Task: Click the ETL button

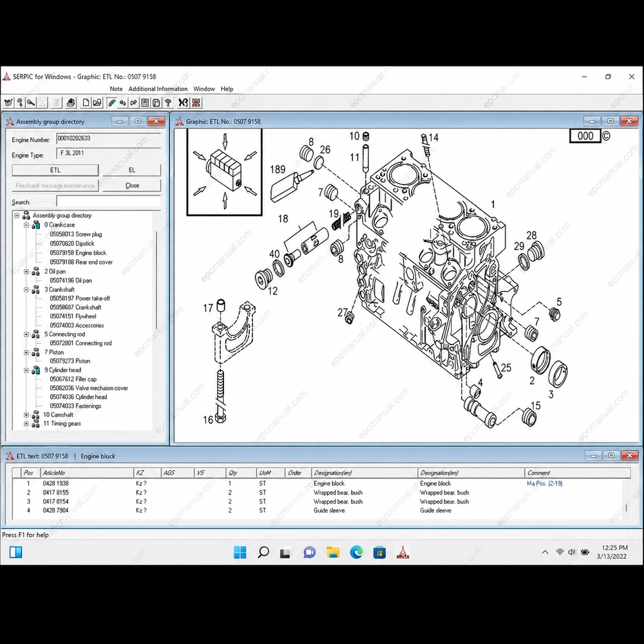Action: click(55, 170)
